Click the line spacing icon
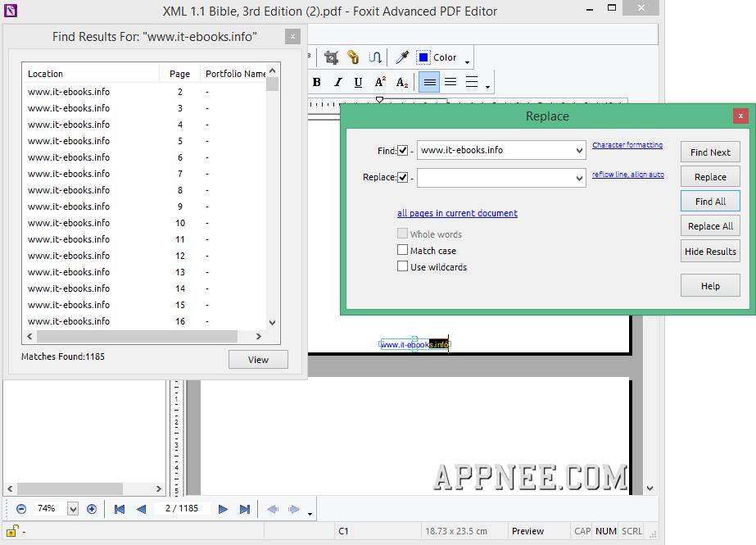The height and width of the screenshot is (545, 756). tap(472, 82)
